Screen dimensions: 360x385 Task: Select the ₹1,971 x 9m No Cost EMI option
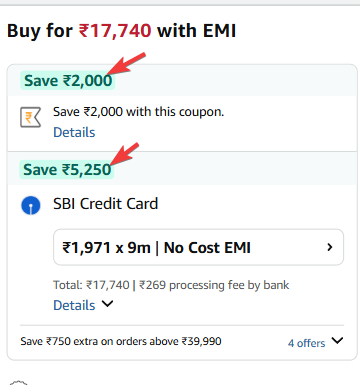pos(198,247)
